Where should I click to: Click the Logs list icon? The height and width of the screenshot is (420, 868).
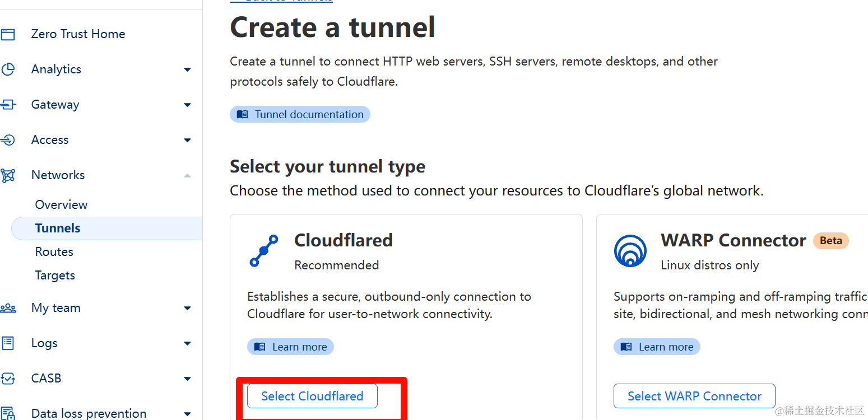8,343
